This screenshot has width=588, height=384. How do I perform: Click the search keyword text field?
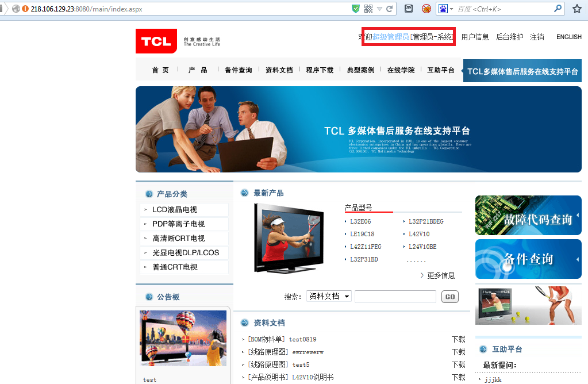(395, 296)
